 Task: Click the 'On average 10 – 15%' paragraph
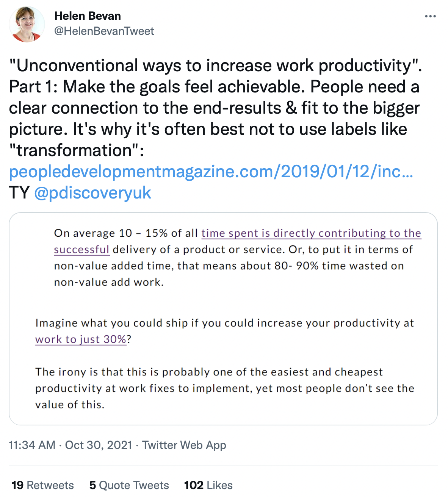click(x=238, y=258)
